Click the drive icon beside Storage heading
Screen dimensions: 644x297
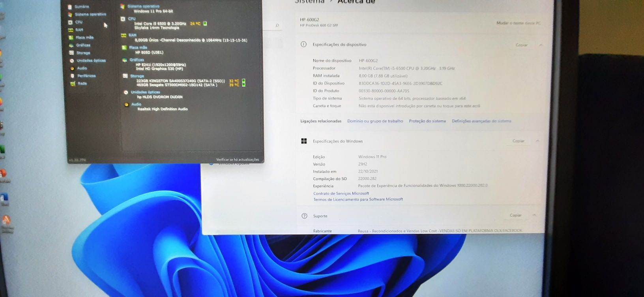pyautogui.click(x=125, y=76)
